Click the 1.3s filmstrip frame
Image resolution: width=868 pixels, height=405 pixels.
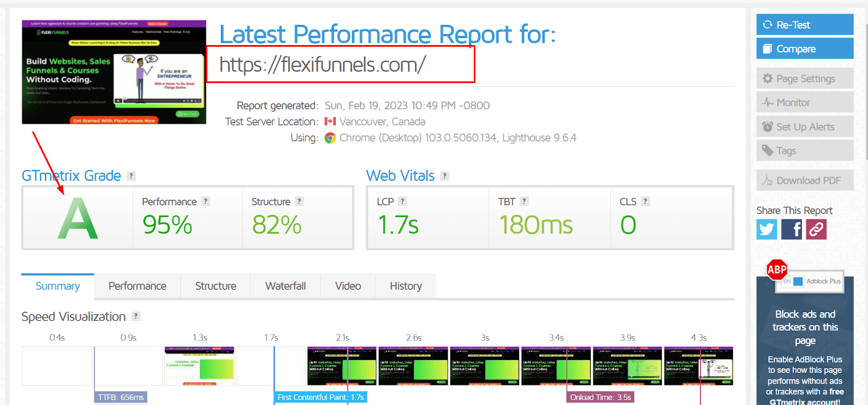pyautogui.click(x=200, y=366)
